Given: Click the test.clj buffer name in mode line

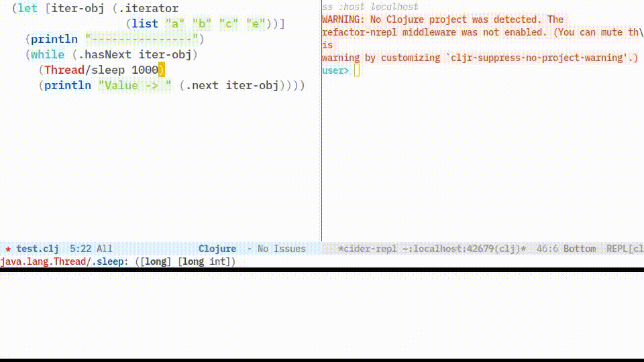Looking at the screenshot, I should (38, 249).
